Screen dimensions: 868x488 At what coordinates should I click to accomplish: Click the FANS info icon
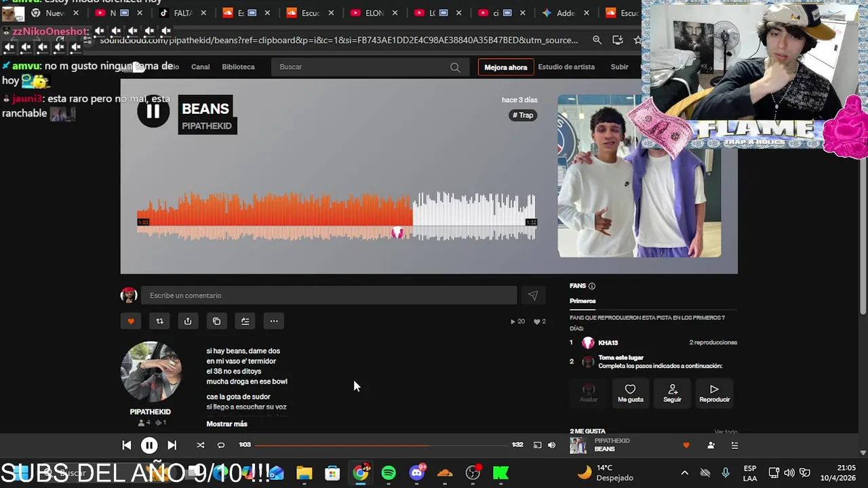tap(592, 286)
